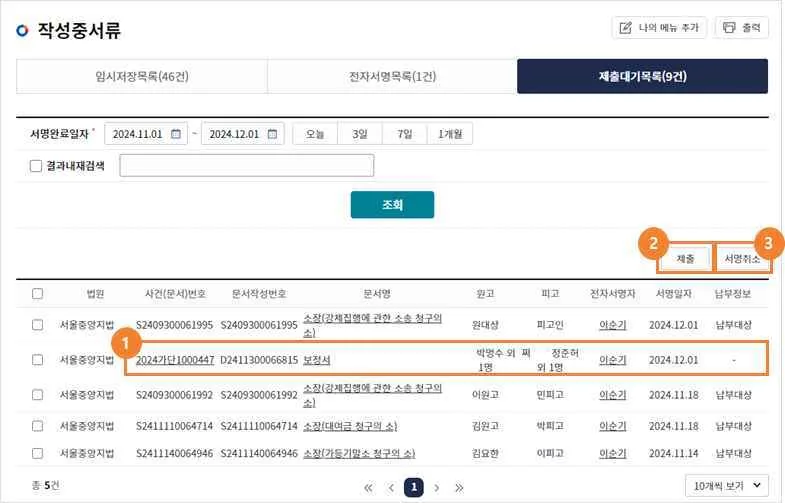Viewport: 785px width, 503px height.
Task: Click the 제출 submit button
Action: pyautogui.click(x=685, y=259)
